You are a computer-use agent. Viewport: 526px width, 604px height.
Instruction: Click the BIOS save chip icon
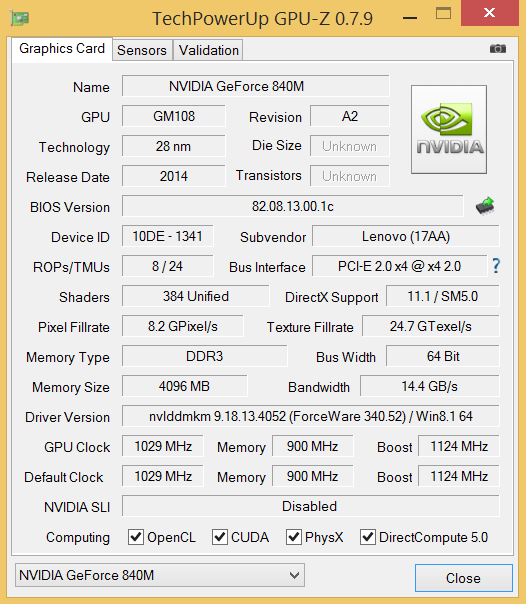(485, 206)
